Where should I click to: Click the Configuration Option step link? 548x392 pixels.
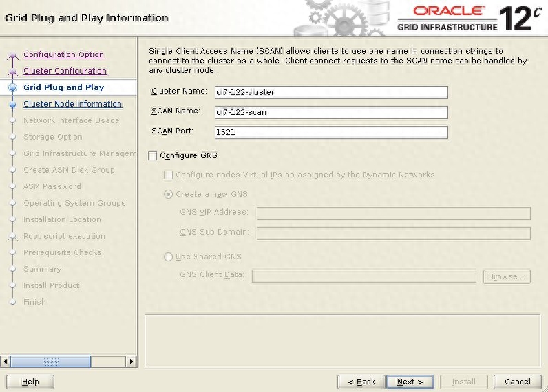click(63, 54)
